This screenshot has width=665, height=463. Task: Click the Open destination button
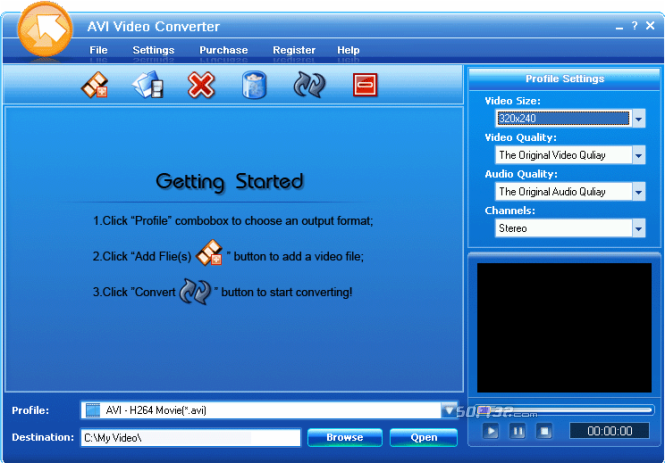point(424,438)
